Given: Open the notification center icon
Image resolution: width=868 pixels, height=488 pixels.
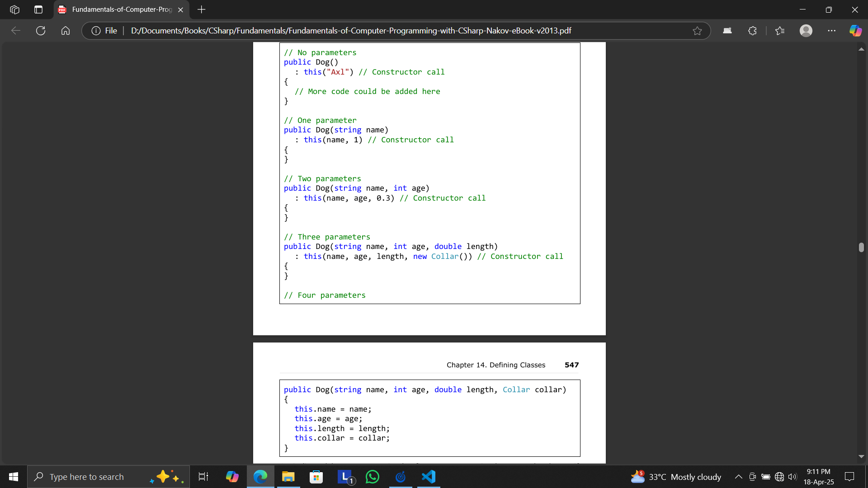Looking at the screenshot, I should point(849,477).
